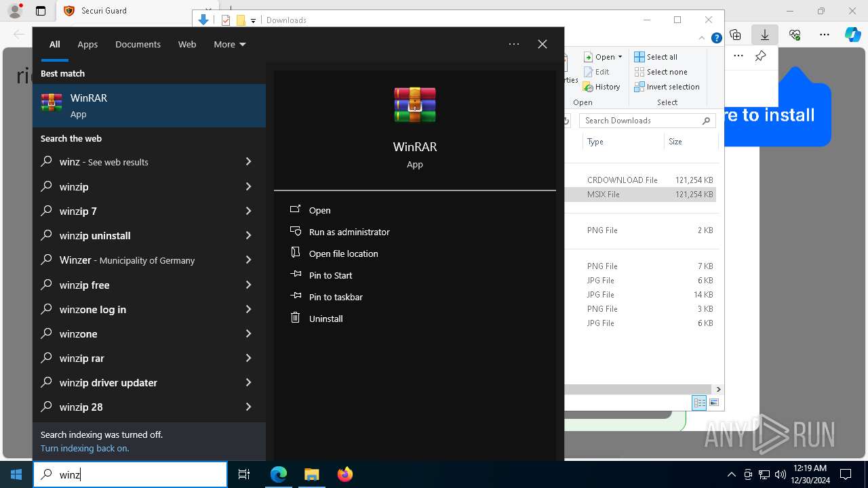Image resolution: width=868 pixels, height=488 pixels.
Task: Expand the 'Winzer' suggestion arrow
Action: [248, 260]
